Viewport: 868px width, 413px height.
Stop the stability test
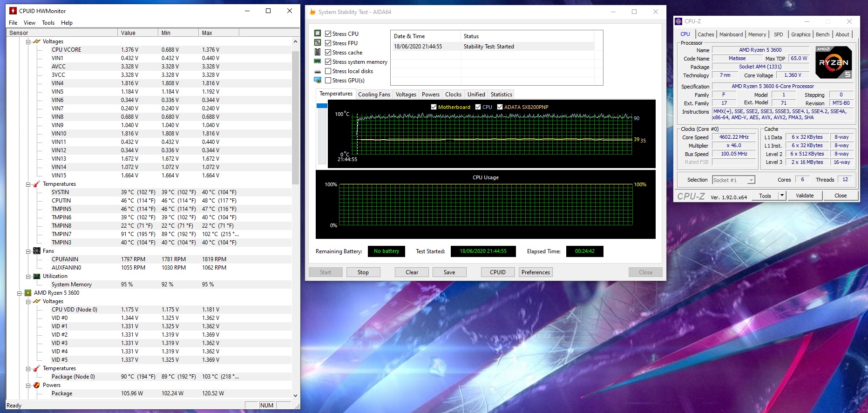pos(363,272)
